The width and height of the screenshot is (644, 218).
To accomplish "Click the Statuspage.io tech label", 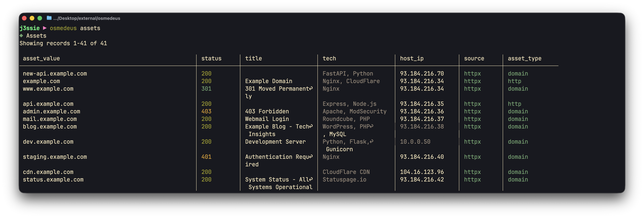I will tap(344, 179).
